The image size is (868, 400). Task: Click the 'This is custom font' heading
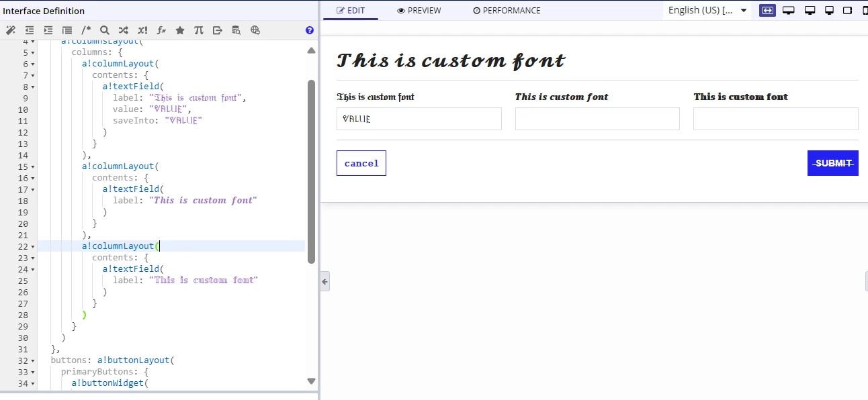(451, 60)
